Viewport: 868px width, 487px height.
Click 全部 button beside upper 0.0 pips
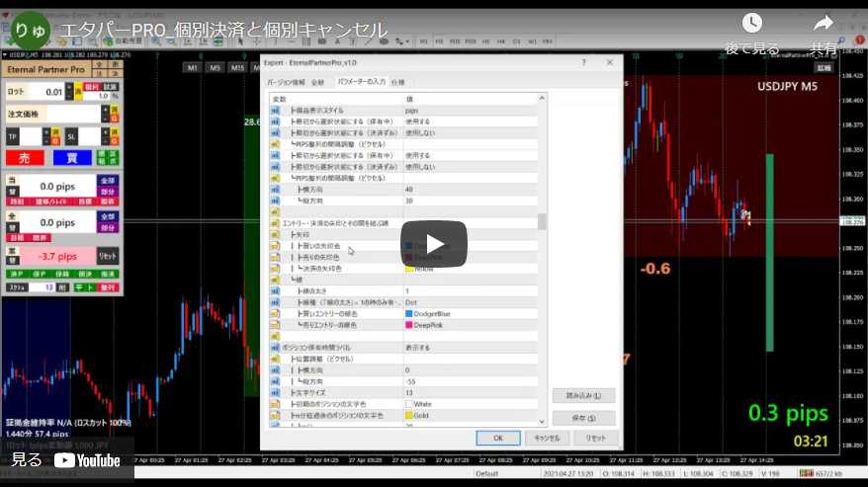click(x=108, y=181)
